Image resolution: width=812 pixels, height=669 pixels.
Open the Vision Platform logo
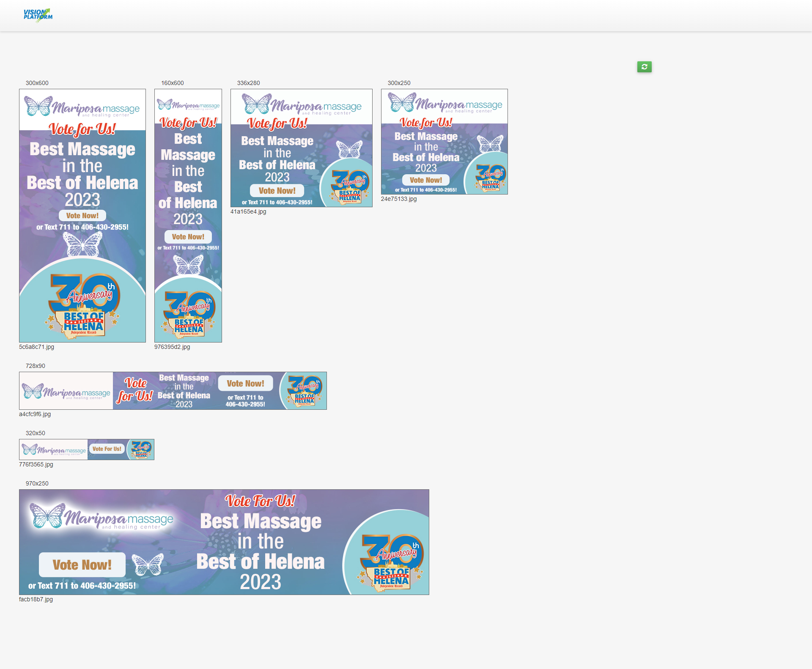(38, 15)
